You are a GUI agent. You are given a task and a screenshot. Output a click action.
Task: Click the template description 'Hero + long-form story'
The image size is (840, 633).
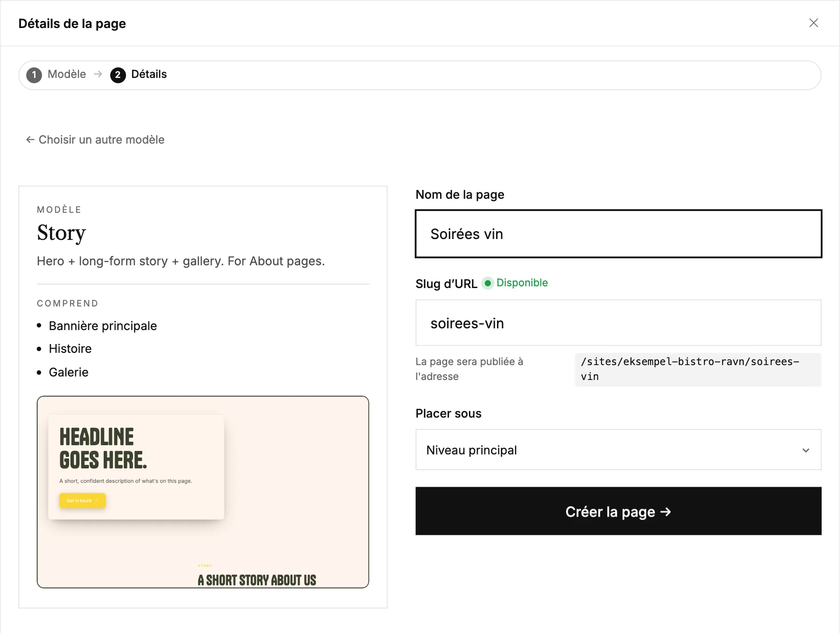tap(181, 261)
